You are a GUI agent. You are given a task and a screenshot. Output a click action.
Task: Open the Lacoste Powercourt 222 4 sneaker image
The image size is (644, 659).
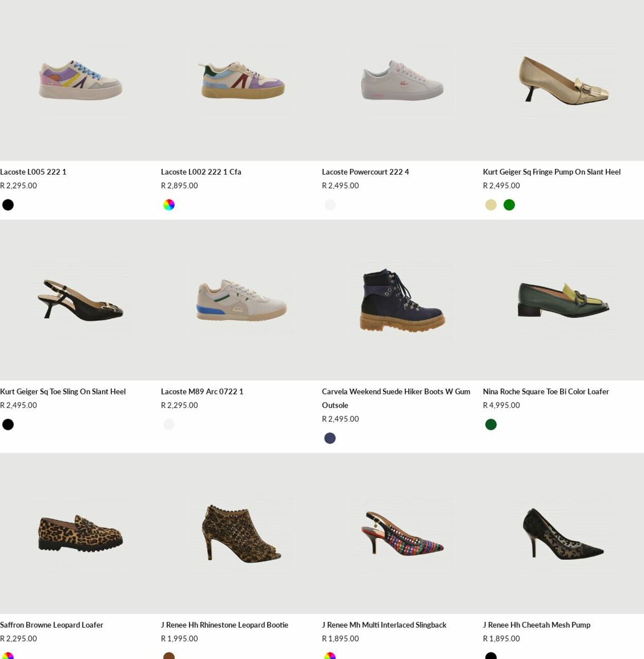(402, 80)
